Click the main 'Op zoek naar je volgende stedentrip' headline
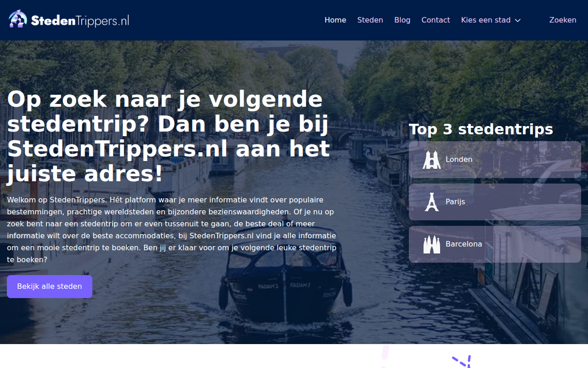 pyautogui.click(x=169, y=137)
